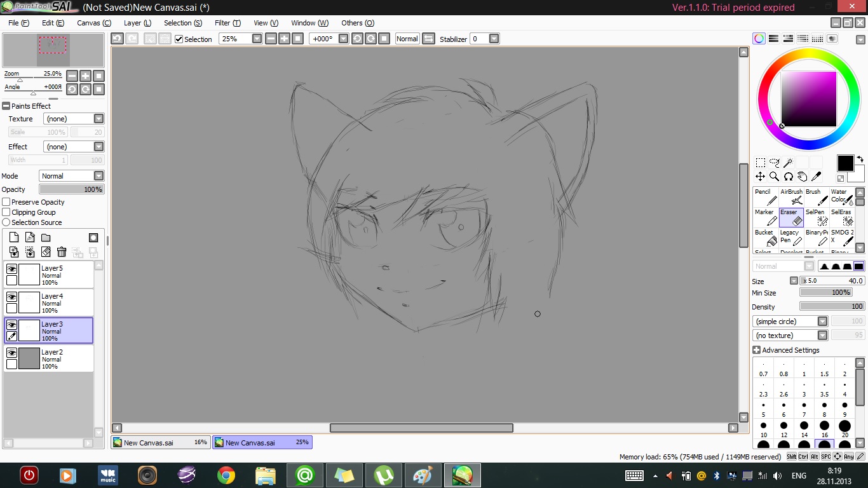Click the flip view horizontally button in toolbar
This screenshot has height=488, width=868.
(428, 39)
